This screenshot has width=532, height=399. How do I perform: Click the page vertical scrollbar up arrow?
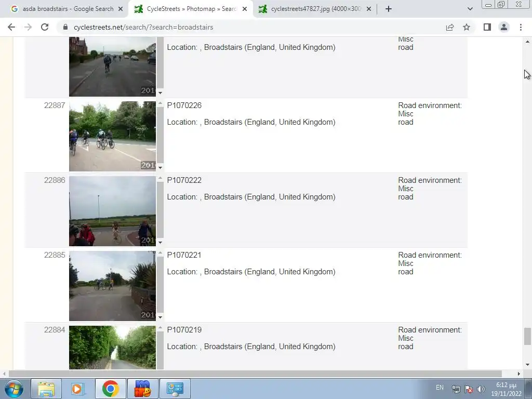click(527, 42)
